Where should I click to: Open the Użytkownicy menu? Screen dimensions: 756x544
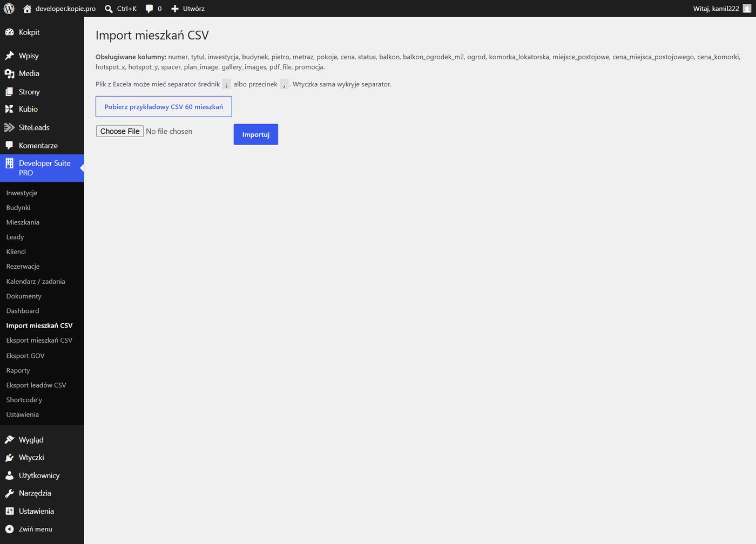pyautogui.click(x=42, y=475)
